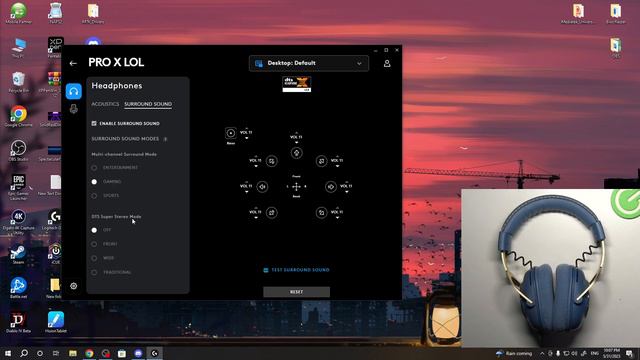Select the side left speaker icon
The height and width of the screenshot is (360, 640).
(x=262, y=187)
